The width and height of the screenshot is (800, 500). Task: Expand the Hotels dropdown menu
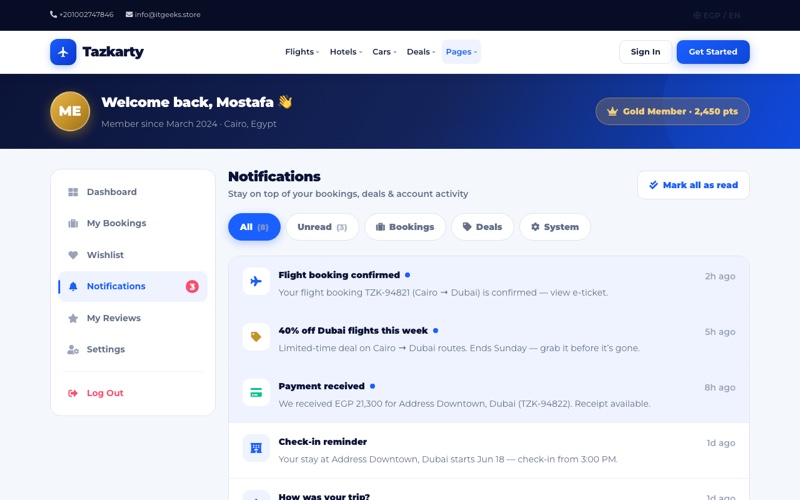[x=345, y=52]
